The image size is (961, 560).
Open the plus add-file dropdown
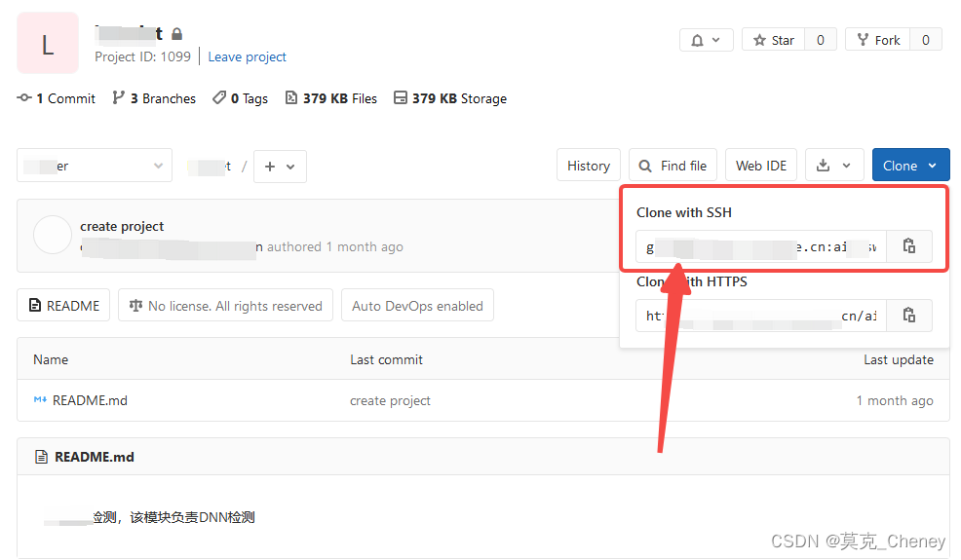(280, 167)
